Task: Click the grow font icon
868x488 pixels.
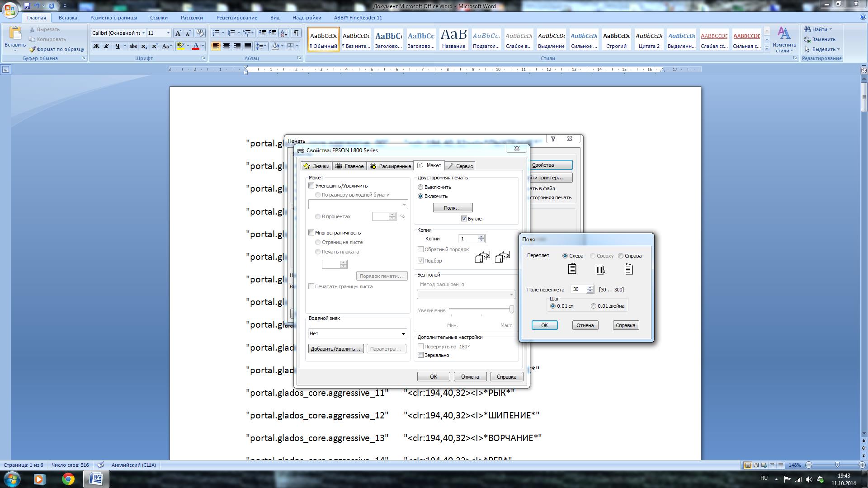Action: click(178, 33)
